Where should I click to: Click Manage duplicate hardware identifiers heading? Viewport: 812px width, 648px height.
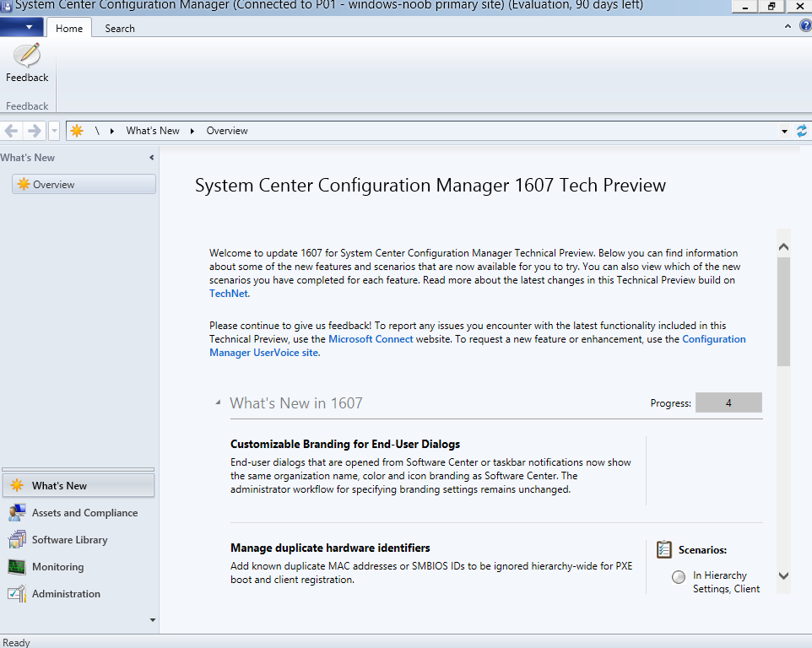point(330,548)
